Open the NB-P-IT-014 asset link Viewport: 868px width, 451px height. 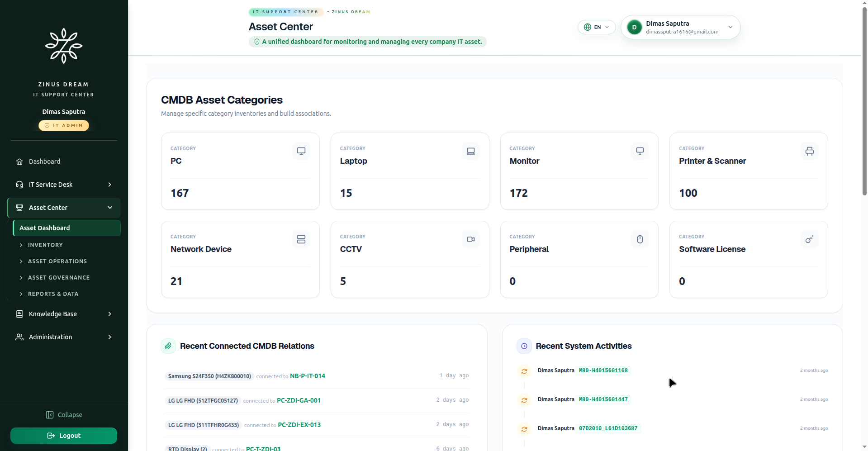coord(308,376)
